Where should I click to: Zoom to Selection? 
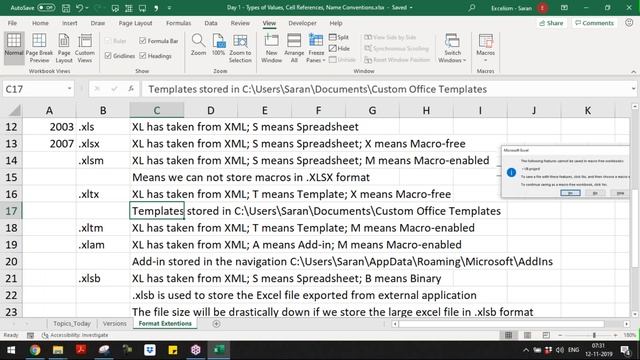[240, 48]
